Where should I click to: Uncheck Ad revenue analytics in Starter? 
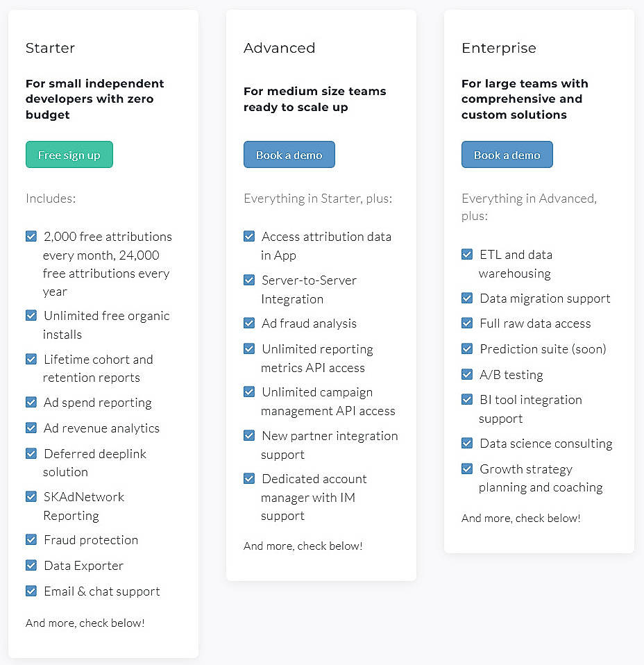pos(31,428)
